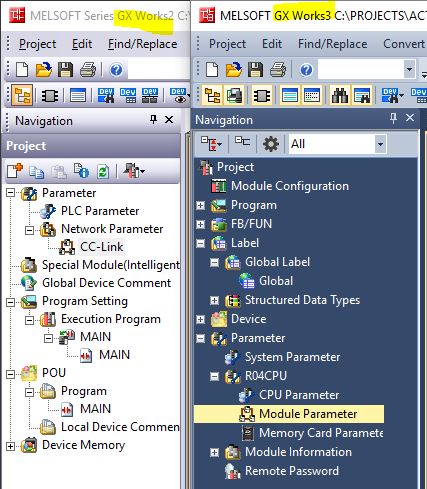Expand Program node in GX Works3 tree
This screenshot has height=489, width=427.
(200, 205)
